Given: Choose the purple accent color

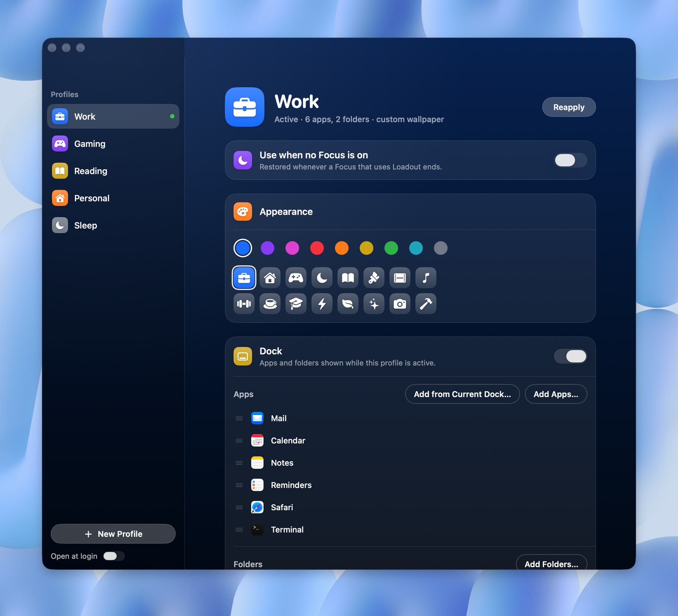Looking at the screenshot, I should tap(267, 248).
